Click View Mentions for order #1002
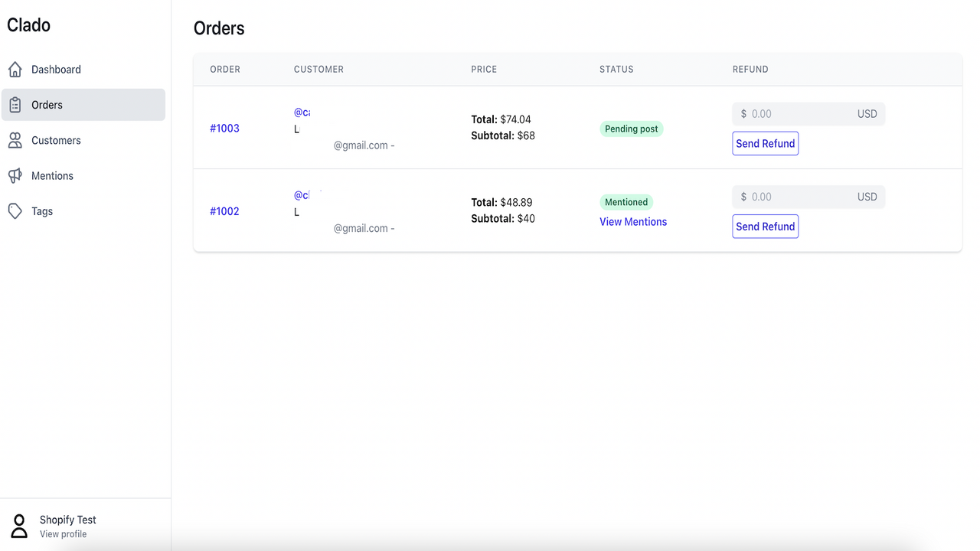The image size is (980, 551). [x=633, y=222]
